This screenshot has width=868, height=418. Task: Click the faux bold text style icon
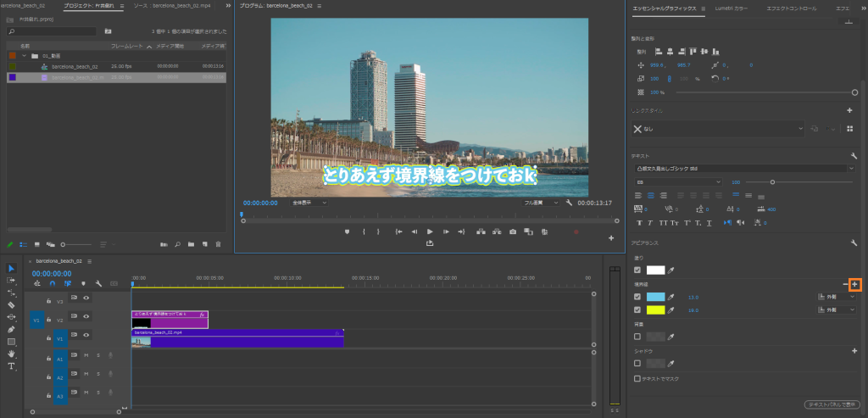[639, 222]
